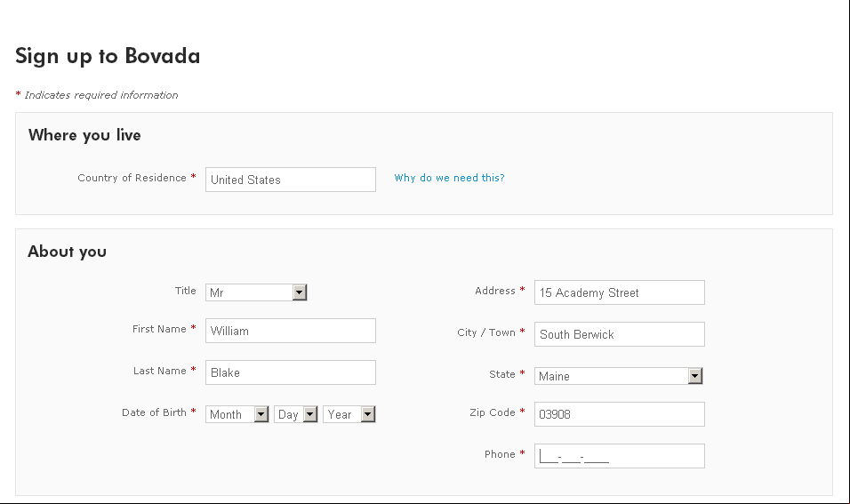Click the empty Phone number field
Screen dimensions: 850x504
(620, 456)
